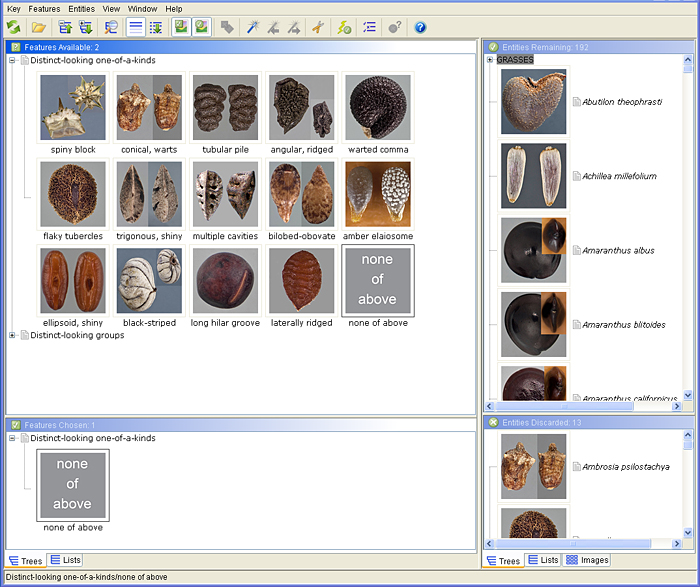Switch entities pane to Images tab
The image size is (700, 587).
587,560
